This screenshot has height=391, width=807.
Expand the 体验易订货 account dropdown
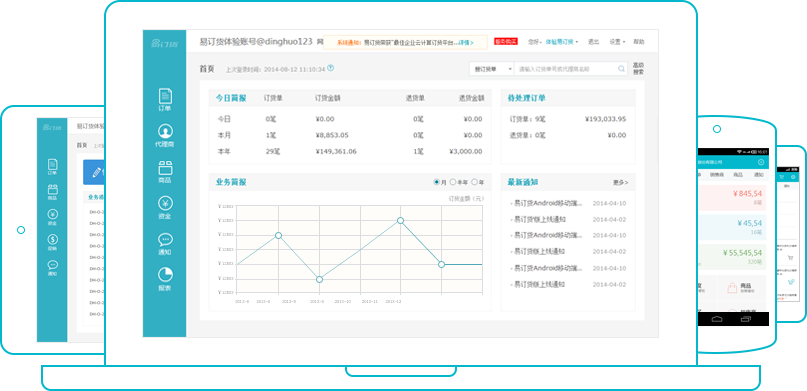[x=562, y=42]
